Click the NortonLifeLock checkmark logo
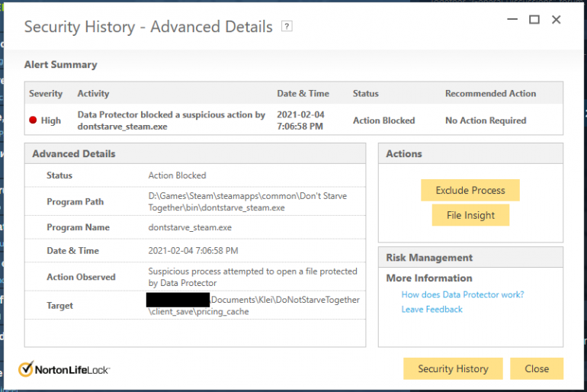 [x=26, y=369]
